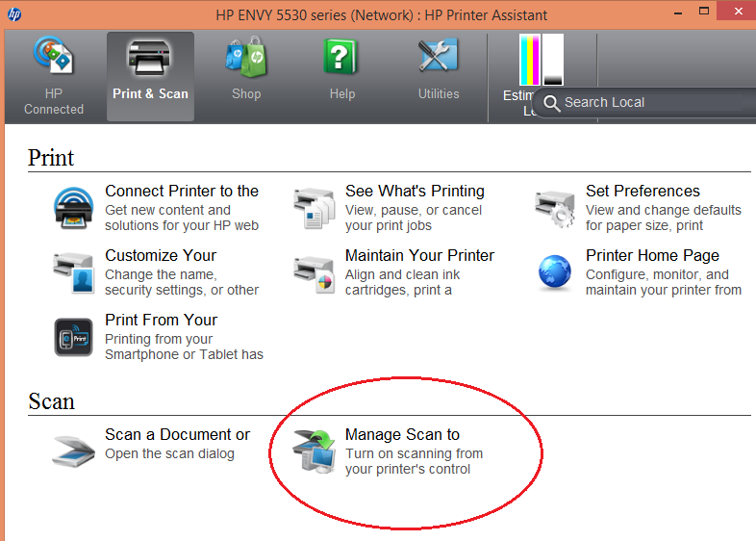Open the Customize Your printer link
The image size is (756, 541).
click(x=161, y=255)
